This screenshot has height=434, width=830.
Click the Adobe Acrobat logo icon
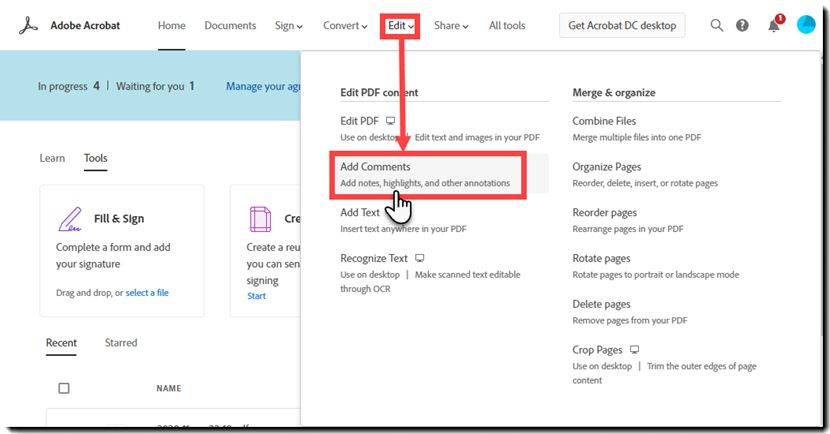point(28,25)
